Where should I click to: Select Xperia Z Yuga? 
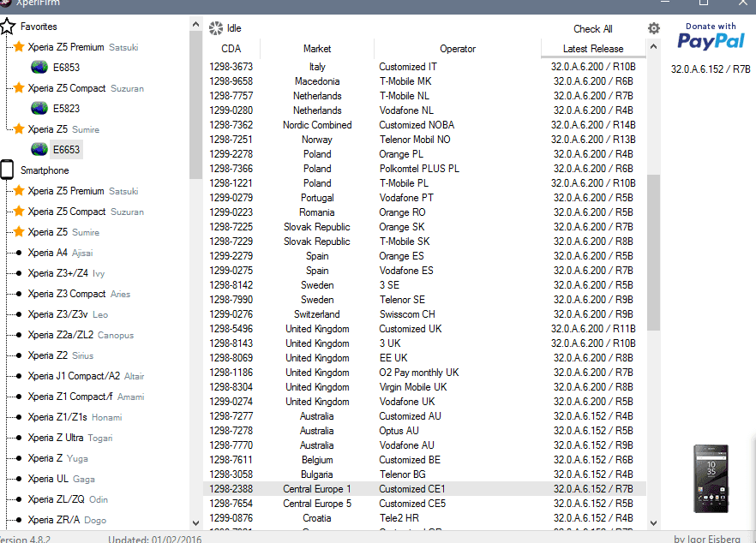pyautogui.click(x=58, y=458)
